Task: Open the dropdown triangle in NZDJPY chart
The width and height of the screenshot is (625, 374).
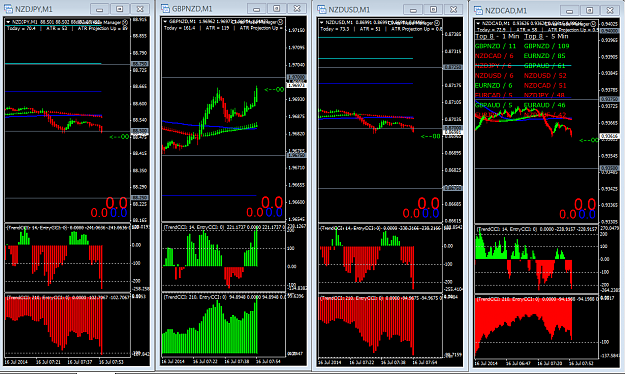Action: 8,22
